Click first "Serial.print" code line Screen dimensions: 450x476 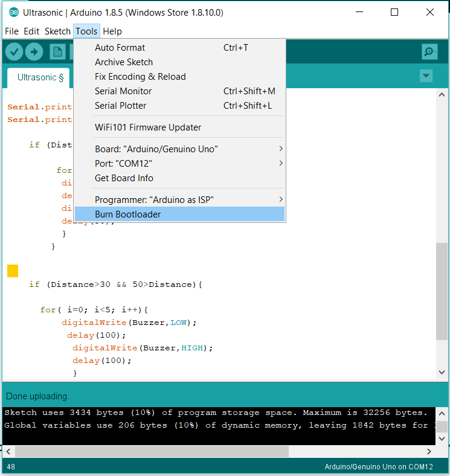point(40,107)
